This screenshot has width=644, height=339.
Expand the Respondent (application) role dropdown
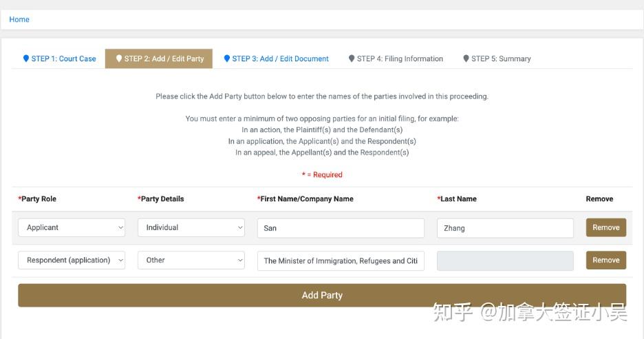click(72, 260)
